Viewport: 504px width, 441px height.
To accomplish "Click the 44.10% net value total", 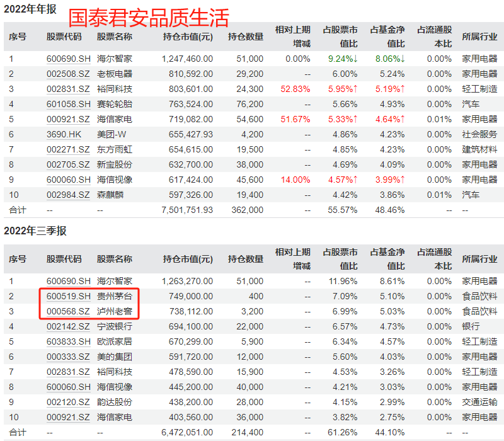I will tap(390, 432).
